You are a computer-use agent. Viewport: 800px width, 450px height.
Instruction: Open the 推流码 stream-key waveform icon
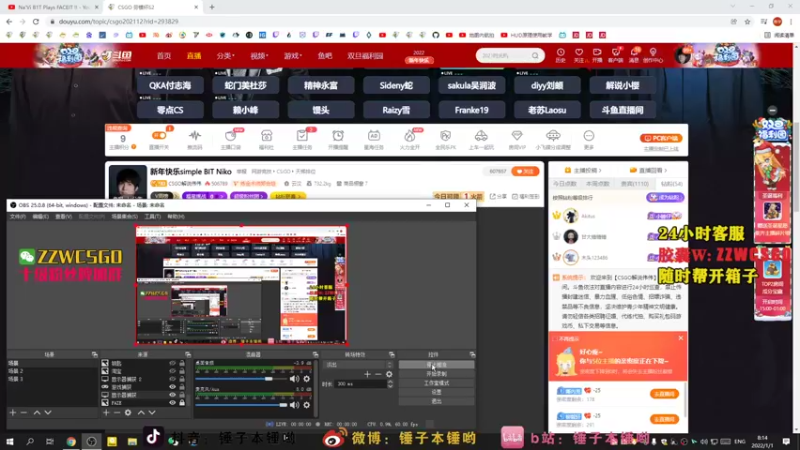tap(194, 136)
